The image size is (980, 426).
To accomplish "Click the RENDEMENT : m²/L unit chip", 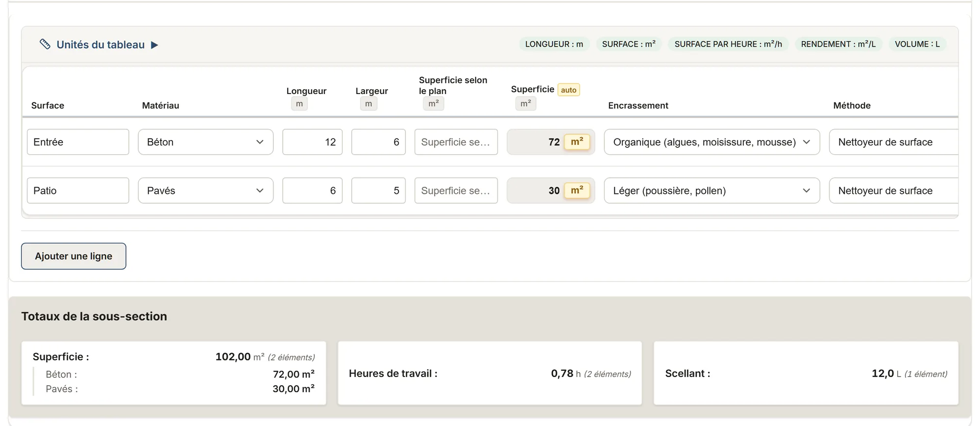I will pos(838,44).
